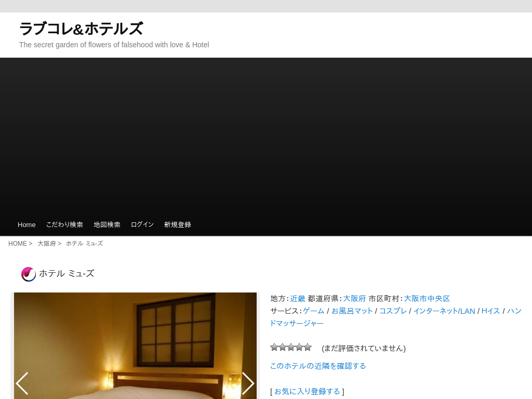Viewport: 532px width, 399px height.
Task: Rate the hotel with the first star
Action: click(274, 347)
